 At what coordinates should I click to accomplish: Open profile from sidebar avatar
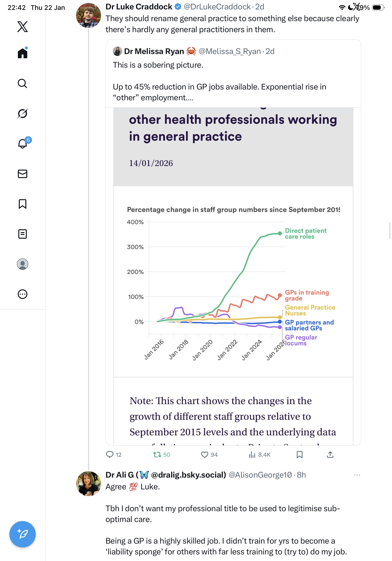pos(23,264)
